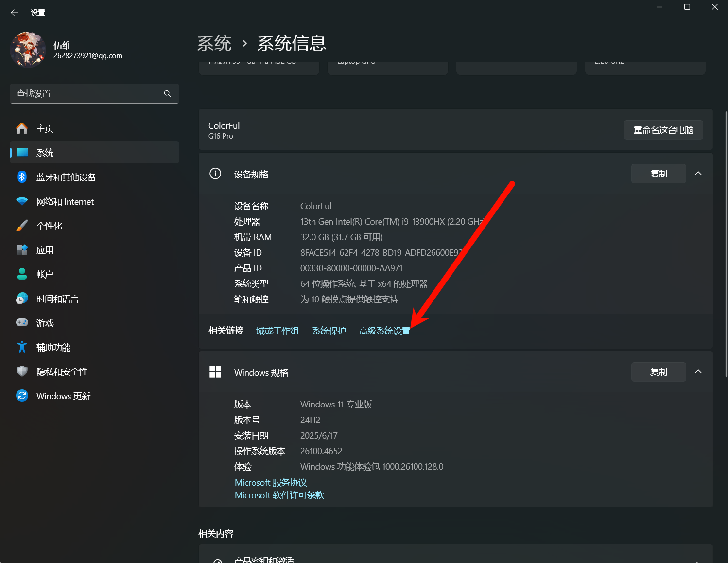Screen dimensions: 728x563
Task: Click the monitor icon beside 系统
Action: click(22, 152)
